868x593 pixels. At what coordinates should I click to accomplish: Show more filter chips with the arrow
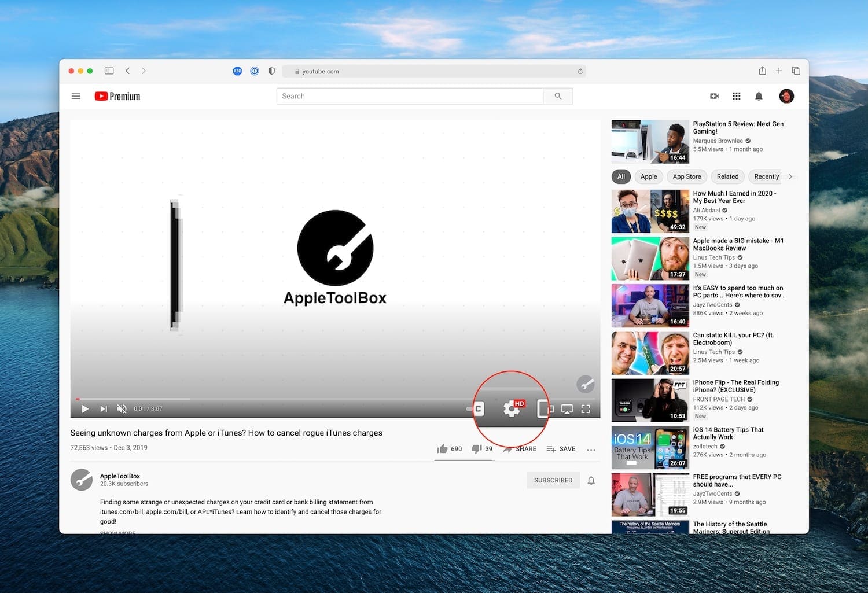(790, 176)
